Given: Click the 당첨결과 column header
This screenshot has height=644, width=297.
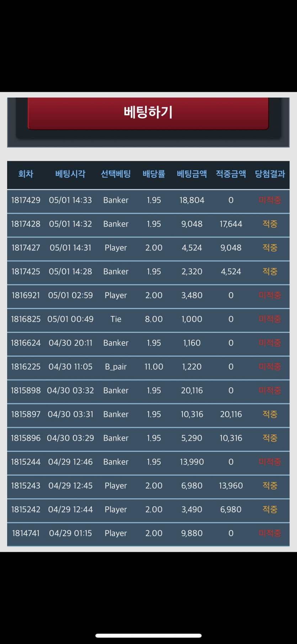Looking at the screenshot, I should point(270,174).
